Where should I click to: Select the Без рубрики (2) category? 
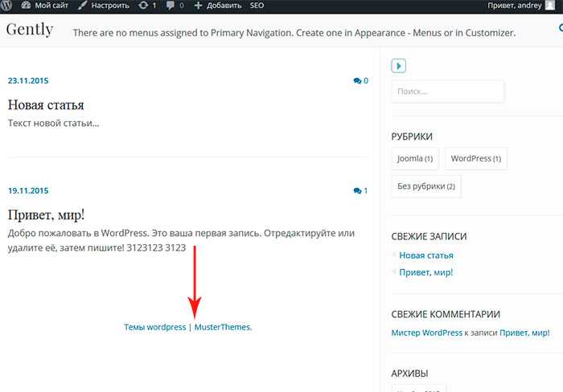click(x=426, y=186)
